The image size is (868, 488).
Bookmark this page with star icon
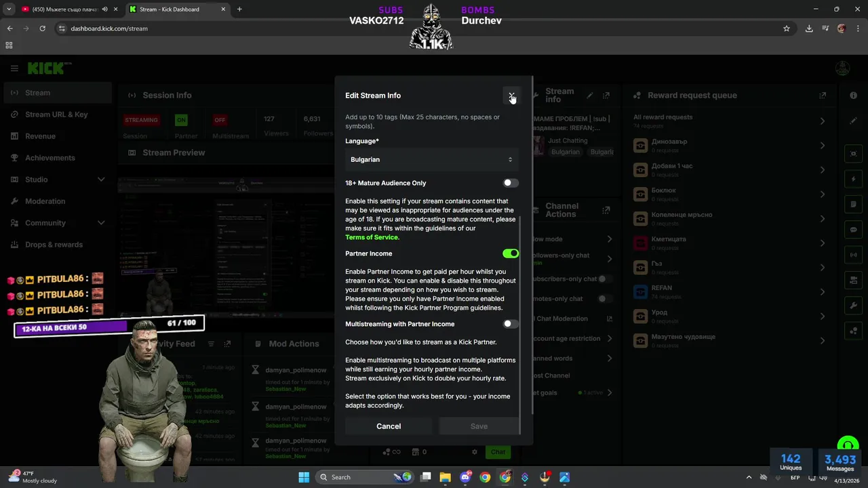[787, 28]
